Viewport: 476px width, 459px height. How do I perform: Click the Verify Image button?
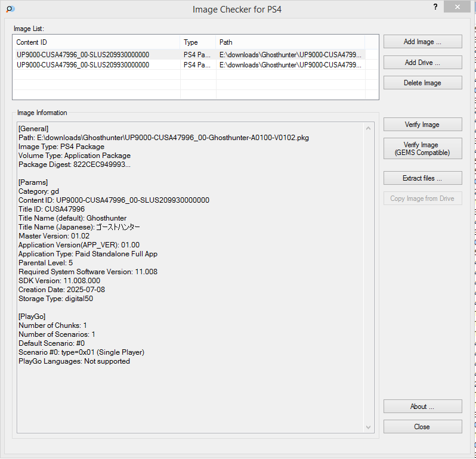click(422, 125)
